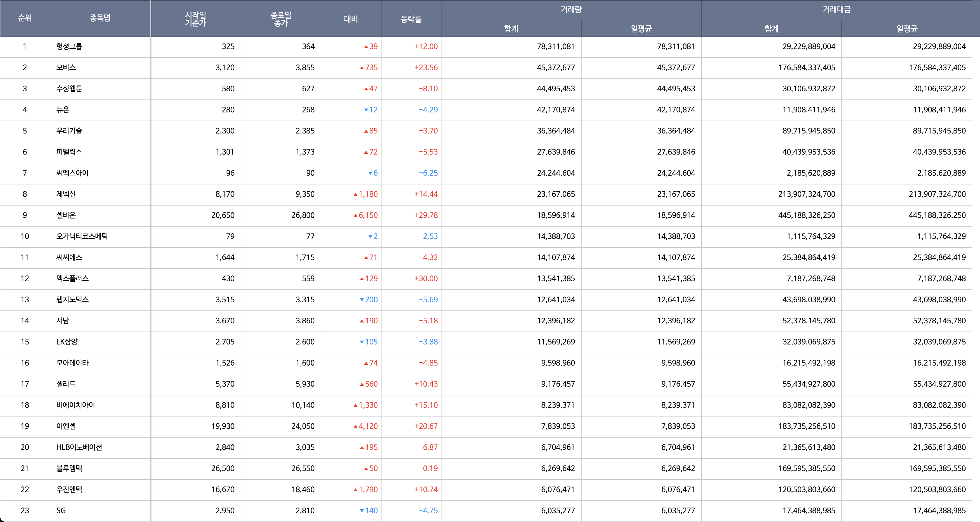Click 셀비온 change rate +29.78

(426, 215)
